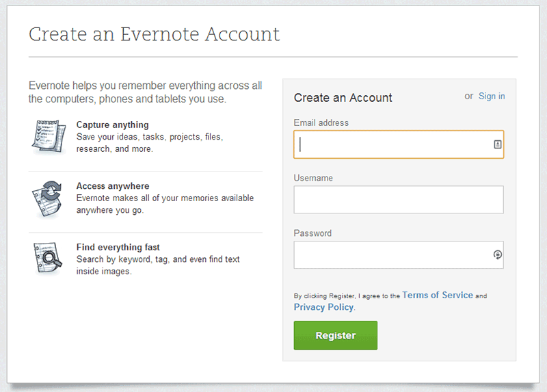The height and width of the screenshot is (392, 547).
Task: Open the Privacy Policy link
Action: click(323, 307)
